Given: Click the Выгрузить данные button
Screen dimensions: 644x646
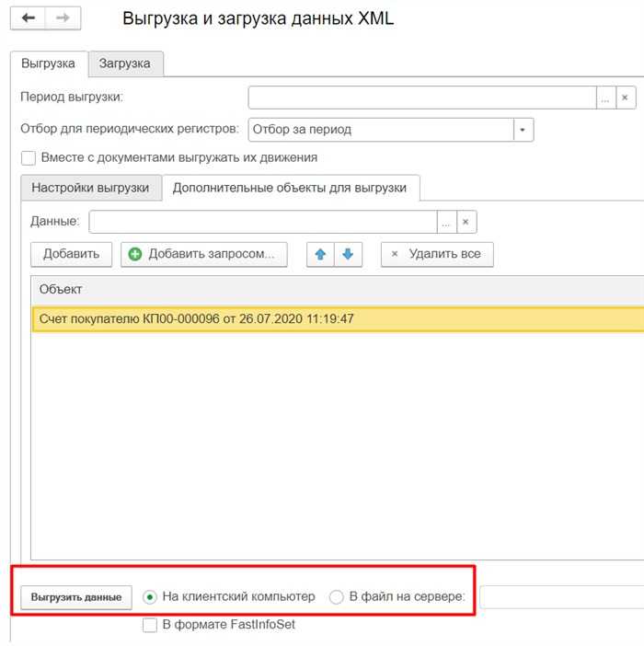Looking at the screenshot, I should tap(76, 597).
